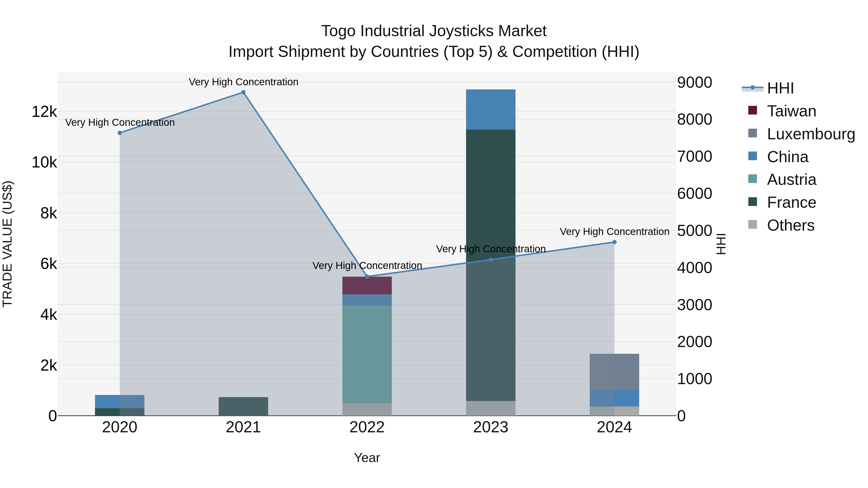Click the vertical 'HHI' right axis title
This screenshot has height=488, width=868.
pyautogui.click(x=721, y=244)
